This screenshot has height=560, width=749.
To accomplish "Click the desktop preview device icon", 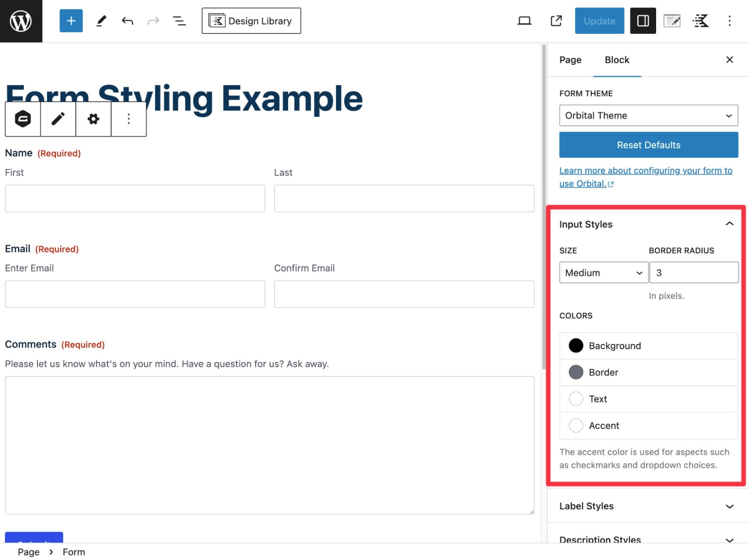I will point(524,21).
